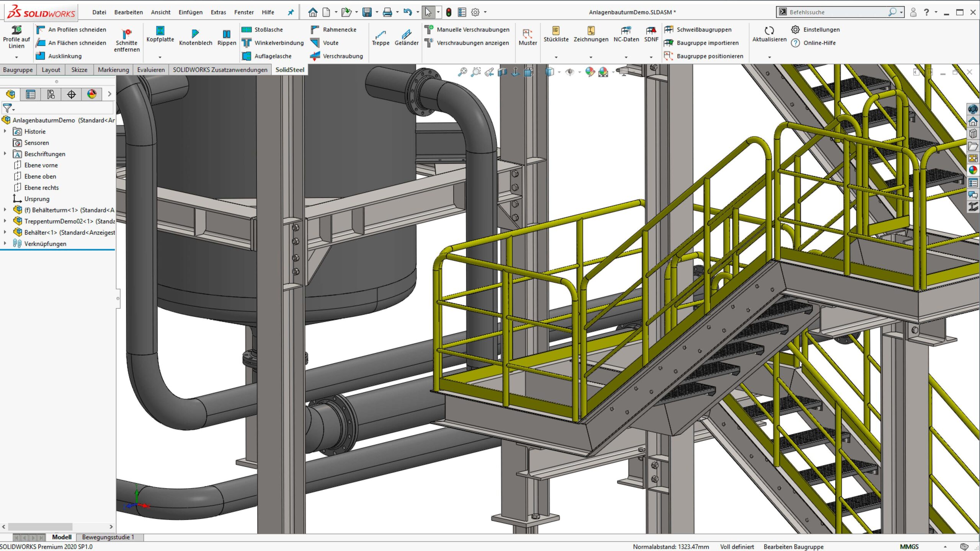Open the Kopfplatte dropdown arrow
This screenshot has height=551, width=980.
click(x=160, y=57)
